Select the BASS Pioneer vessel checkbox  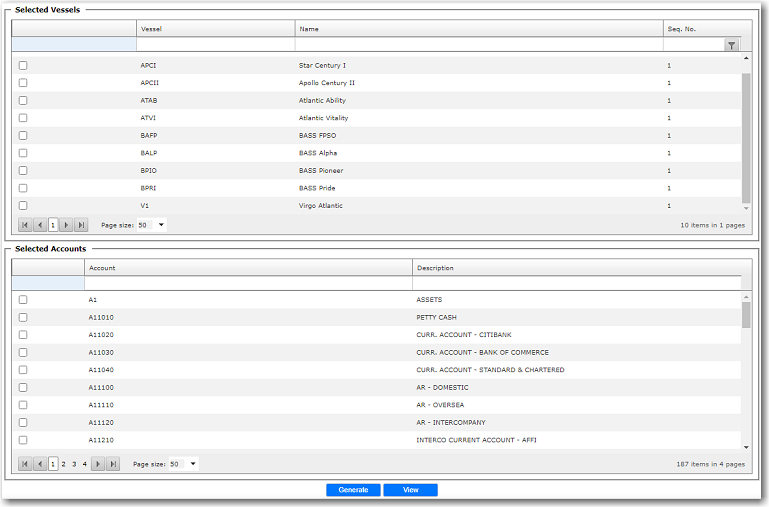click(x=23, y=170)
